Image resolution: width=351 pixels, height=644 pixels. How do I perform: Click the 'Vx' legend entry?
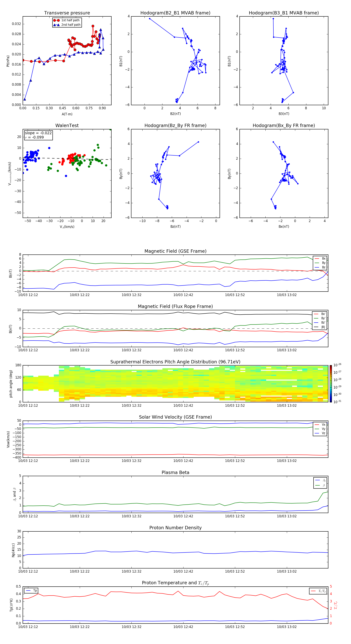click(320, 424)
